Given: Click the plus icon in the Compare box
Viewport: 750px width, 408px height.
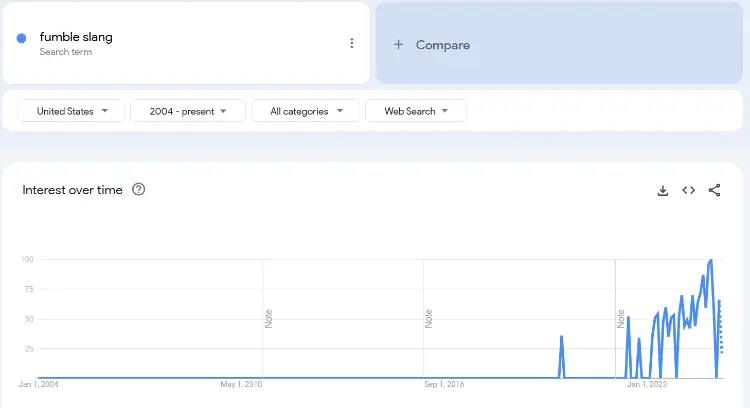Looking at the screenshot, I should [398, 45].
